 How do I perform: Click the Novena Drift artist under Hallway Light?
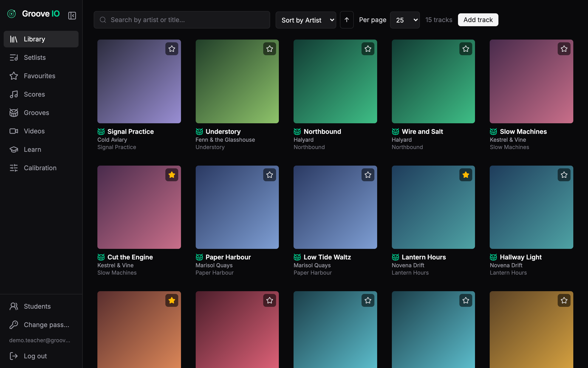click(x=506, y=265)
